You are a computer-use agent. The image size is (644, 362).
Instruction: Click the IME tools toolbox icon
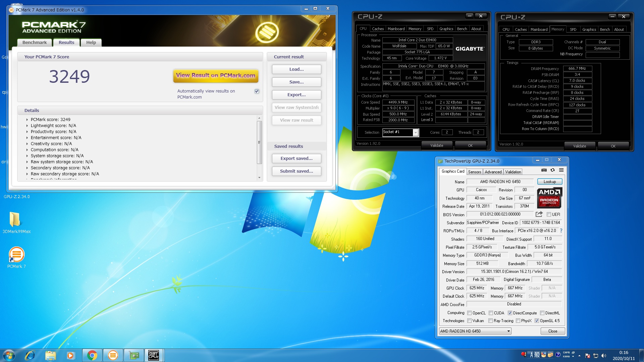550,355
